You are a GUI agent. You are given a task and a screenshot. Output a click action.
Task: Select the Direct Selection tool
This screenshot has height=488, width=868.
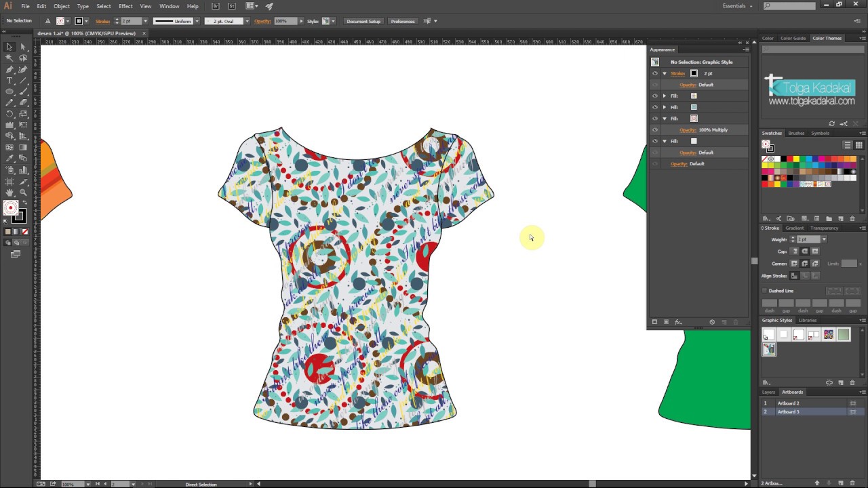(23, 47)
